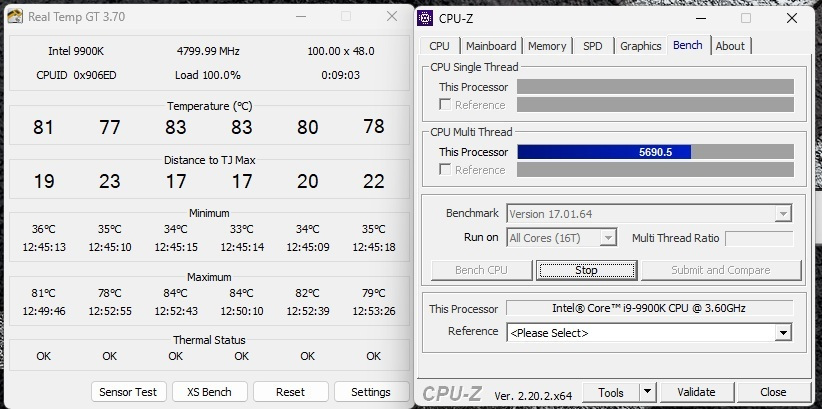This screenshot has width=822, height=409.
Task: Switch to the Mainboard tab
Action: point(491,46)
